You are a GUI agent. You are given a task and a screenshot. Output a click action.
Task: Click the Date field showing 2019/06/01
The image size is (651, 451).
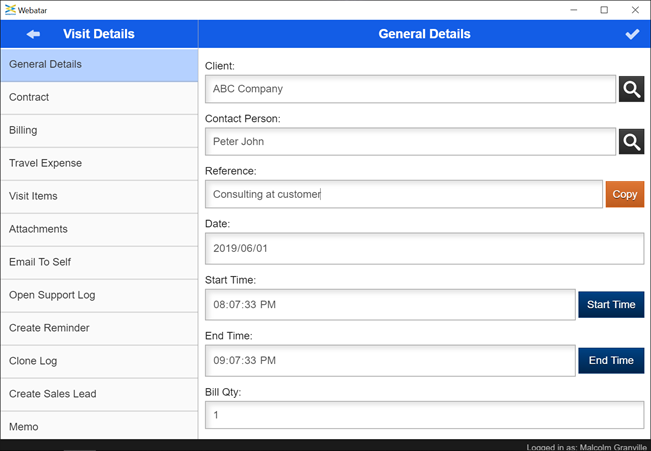tap(424, 249)
